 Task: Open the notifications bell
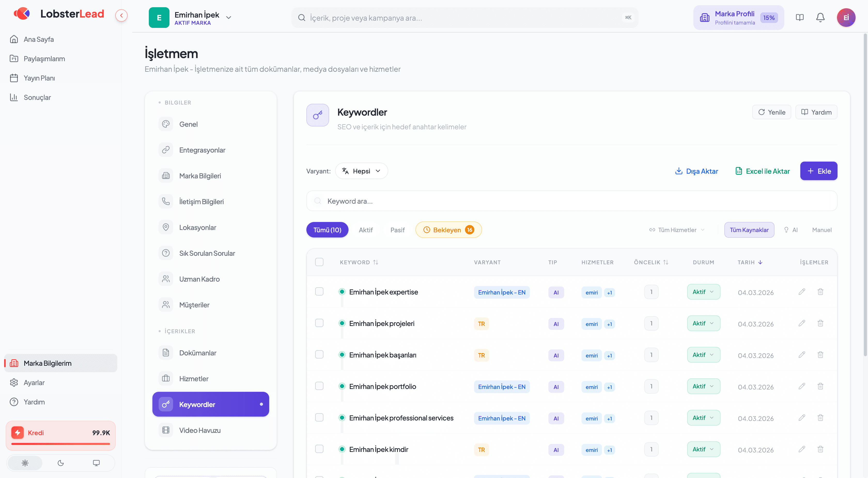(820, 18)
